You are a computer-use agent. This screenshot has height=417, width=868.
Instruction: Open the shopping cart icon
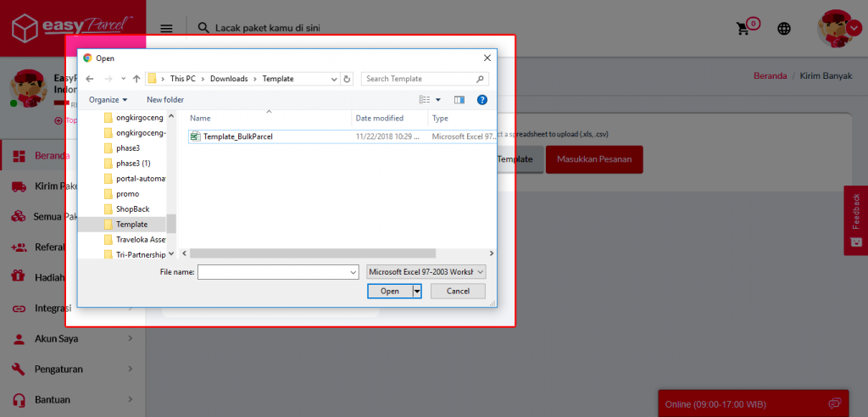(743, 29)
